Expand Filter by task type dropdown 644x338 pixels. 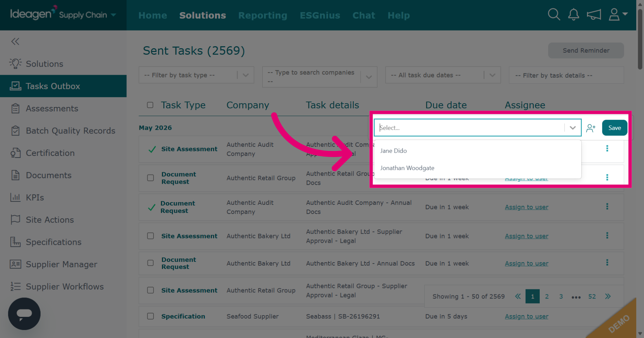pyautogui.click(x=246, y=75)
